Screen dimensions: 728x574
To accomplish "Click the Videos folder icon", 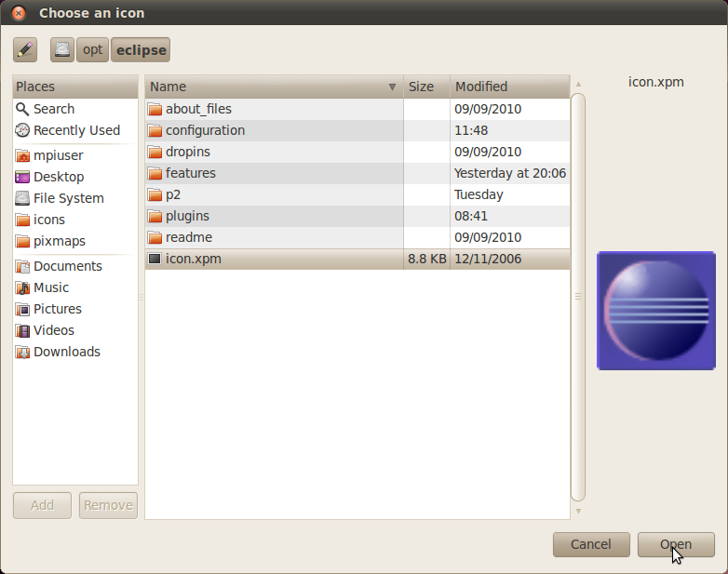I will (x=22, y=330).
